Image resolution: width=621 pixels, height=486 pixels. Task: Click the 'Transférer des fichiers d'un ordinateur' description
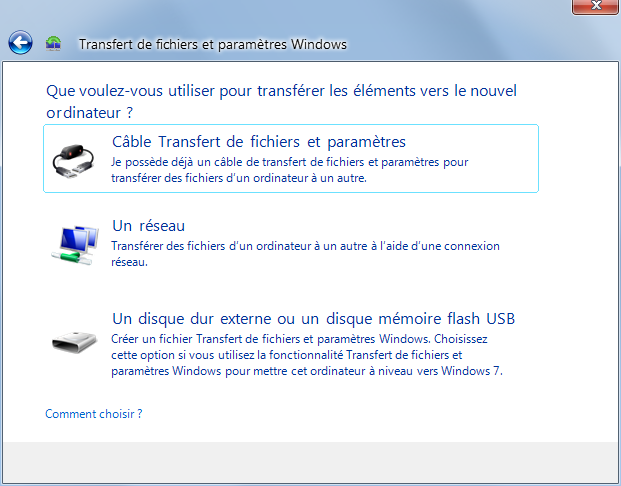(305, 254)
